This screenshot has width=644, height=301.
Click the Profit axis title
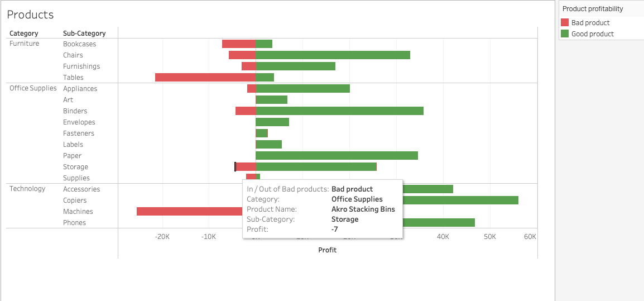[x=327, y=250]
